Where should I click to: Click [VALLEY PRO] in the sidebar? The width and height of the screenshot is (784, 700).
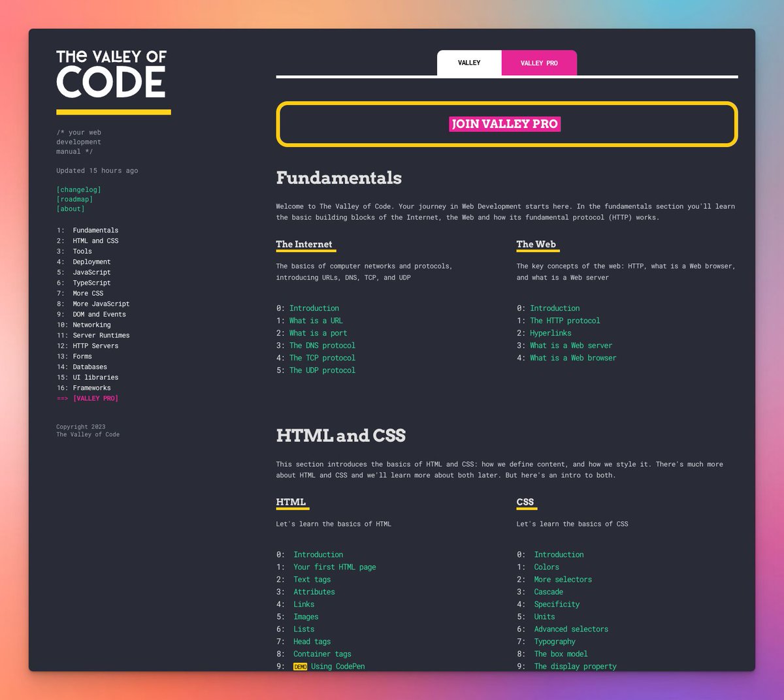pyautogui.click(x=96, y=398)
